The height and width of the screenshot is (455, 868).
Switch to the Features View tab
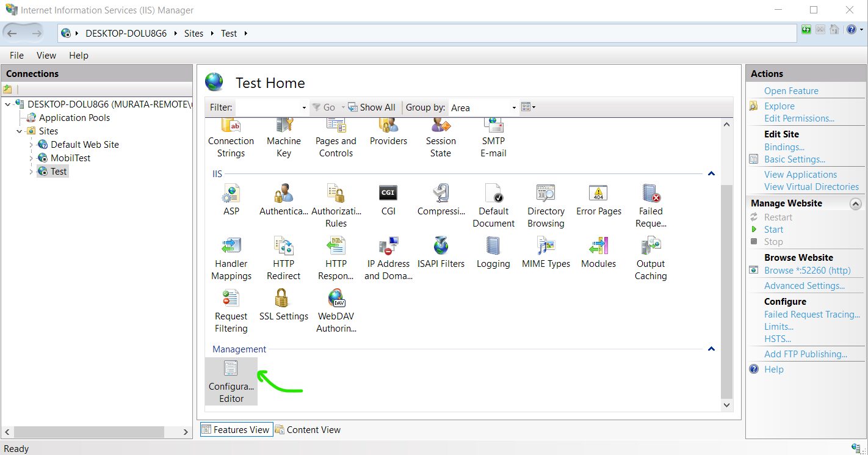236,429
